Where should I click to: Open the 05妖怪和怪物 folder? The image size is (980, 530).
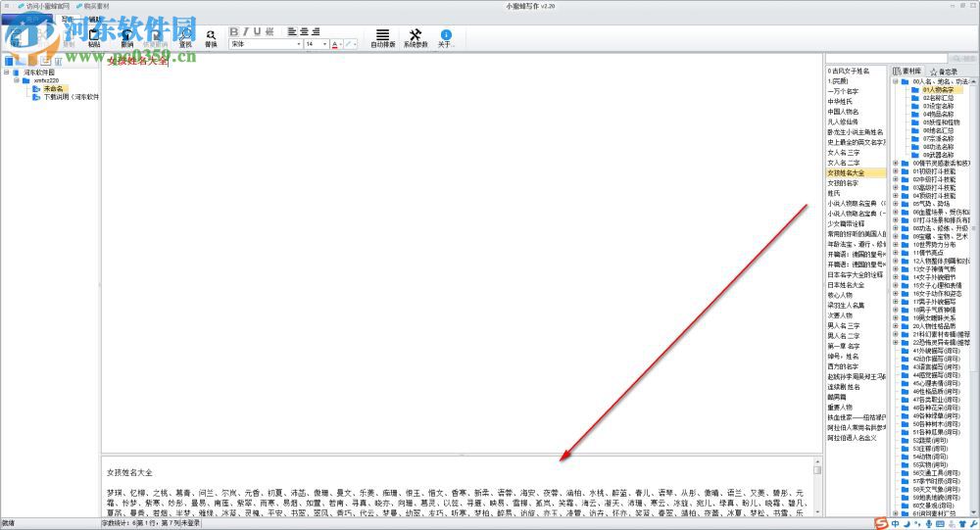pos(941,122)
